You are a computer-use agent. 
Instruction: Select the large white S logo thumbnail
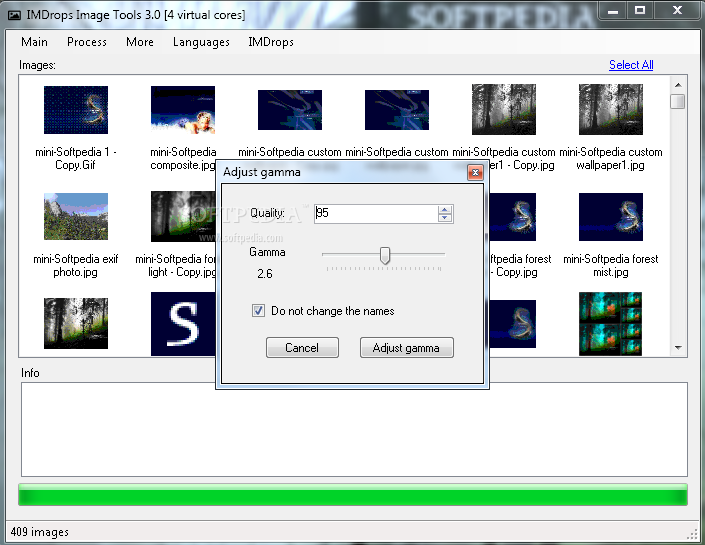(183, 324)
